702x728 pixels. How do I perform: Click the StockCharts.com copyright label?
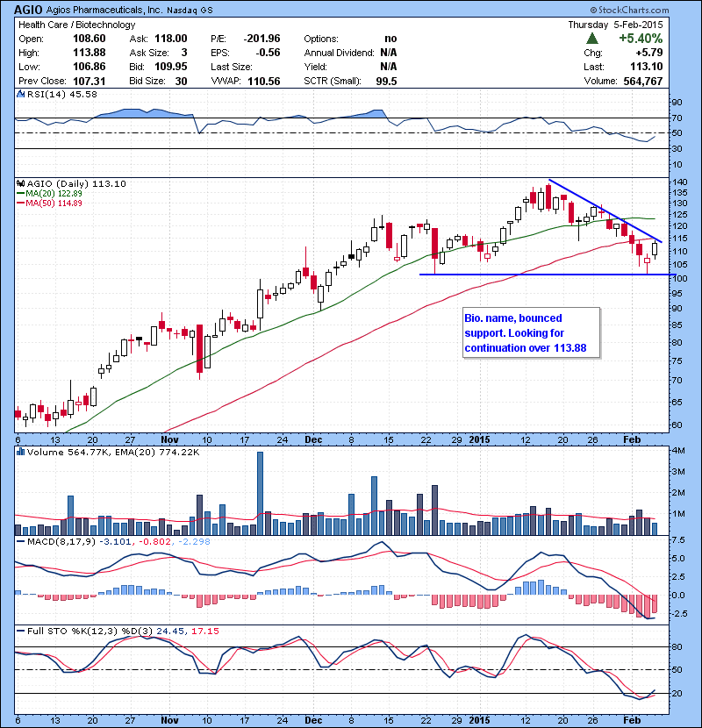(629, 10)
